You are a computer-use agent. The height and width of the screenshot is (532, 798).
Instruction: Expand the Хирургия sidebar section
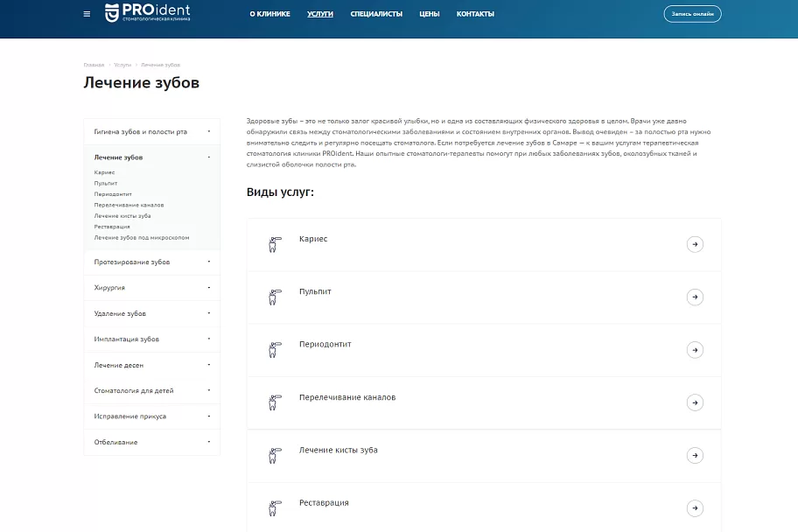tap(208, 288)
